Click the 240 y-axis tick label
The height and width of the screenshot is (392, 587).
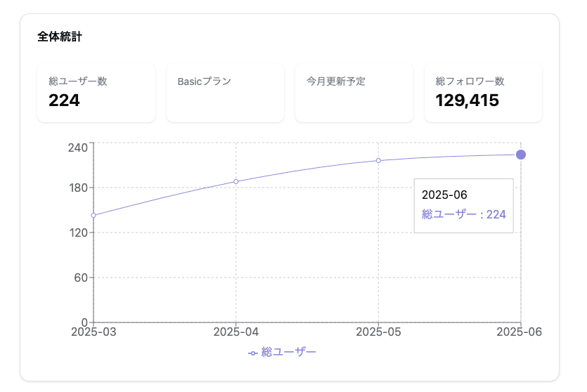tap(77, 147)
